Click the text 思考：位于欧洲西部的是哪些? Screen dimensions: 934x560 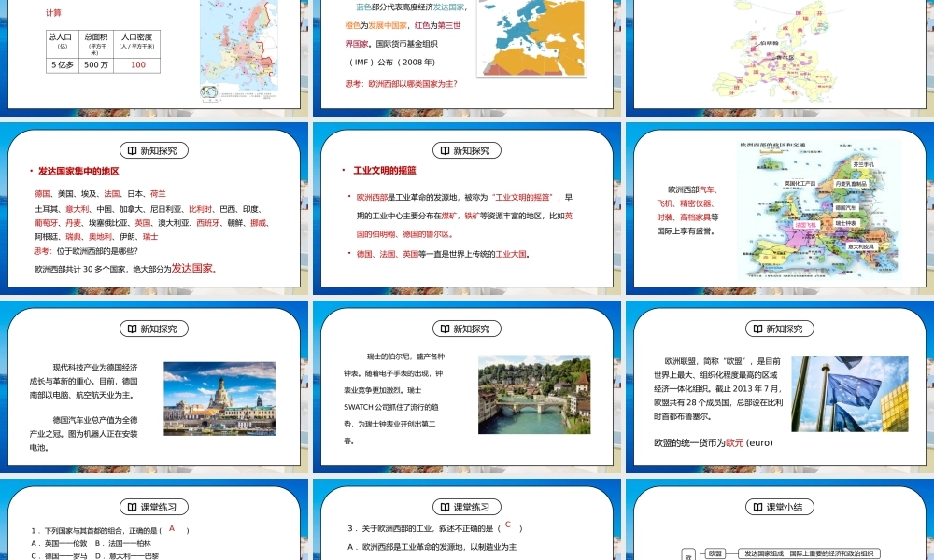(x=85, y=251)
